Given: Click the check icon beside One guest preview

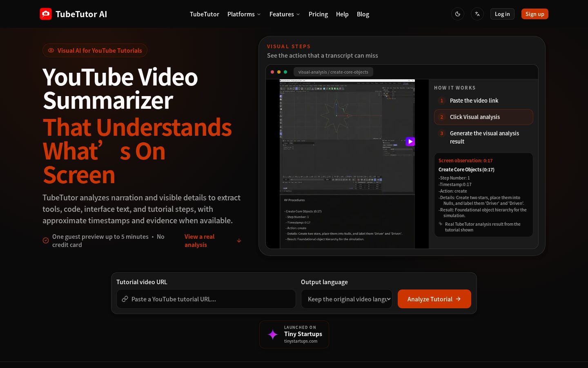Looking at the screenshot, I should (46, 240).
